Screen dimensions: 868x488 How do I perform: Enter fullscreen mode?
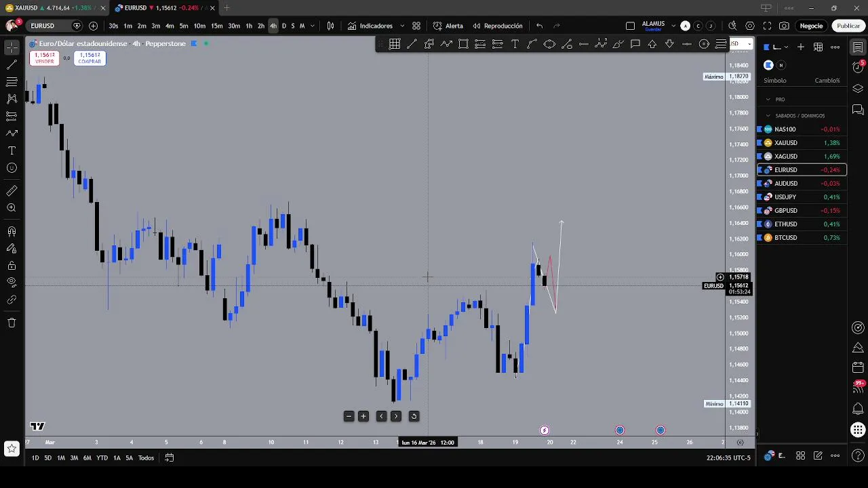[x=767, y=26]
